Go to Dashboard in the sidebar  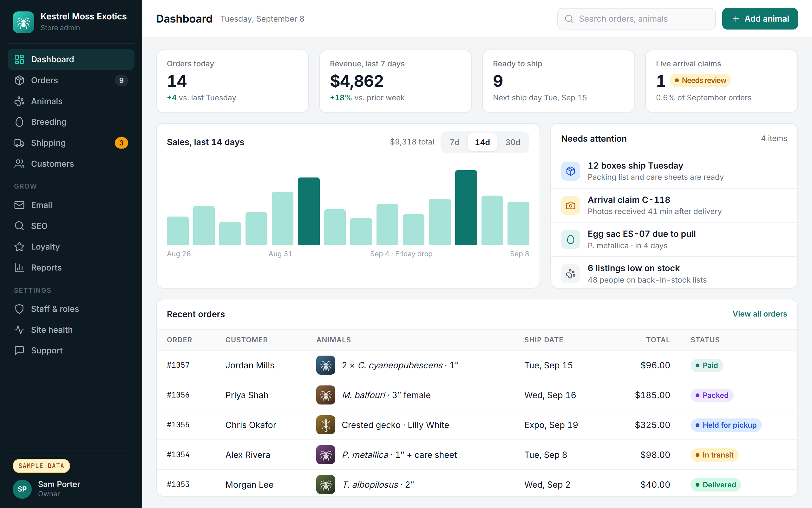tap(71, 59)
